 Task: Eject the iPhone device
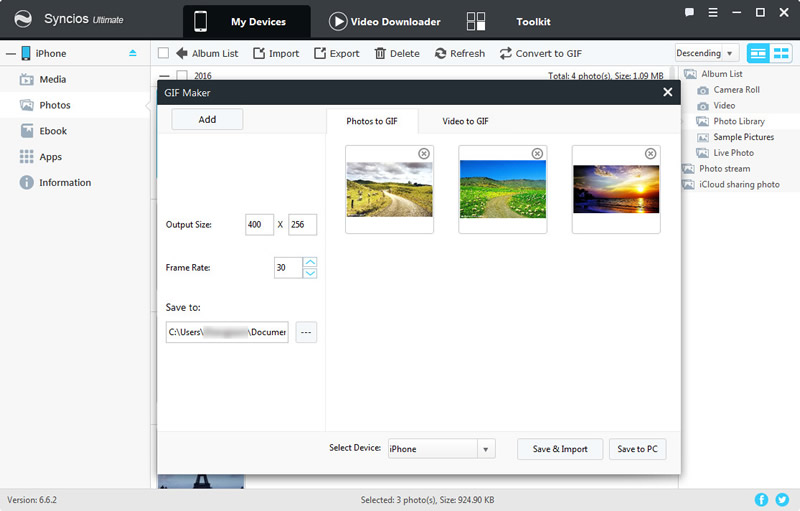click(133, 53)
